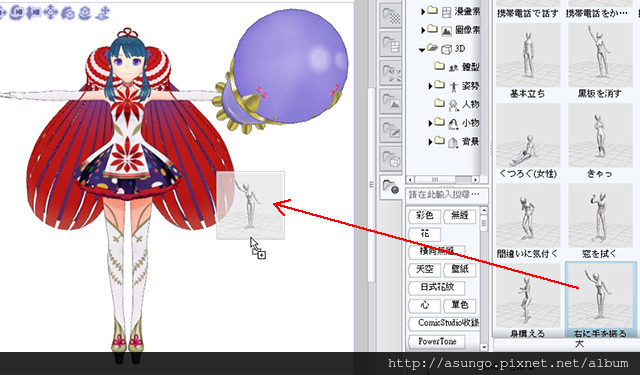Click the background building icon beside 背景

coord(453,142)
